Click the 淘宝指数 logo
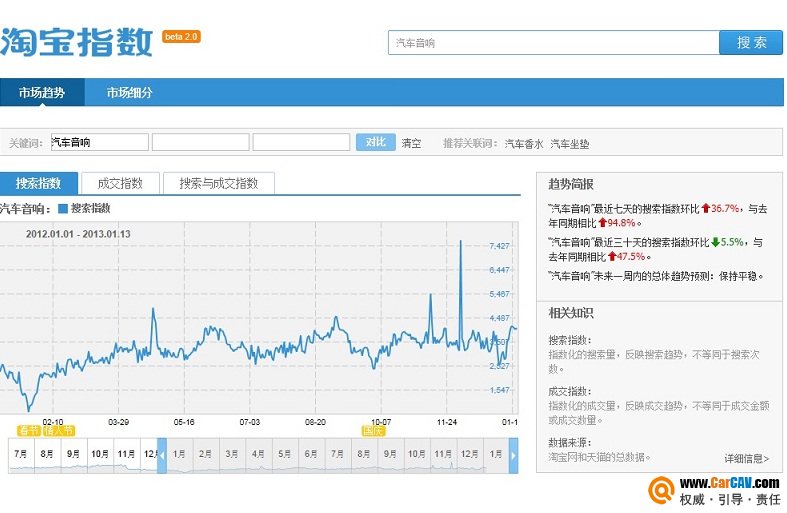The height and width of the screenshot is (513, 787). pyautogui.click(x=76, y=42)
